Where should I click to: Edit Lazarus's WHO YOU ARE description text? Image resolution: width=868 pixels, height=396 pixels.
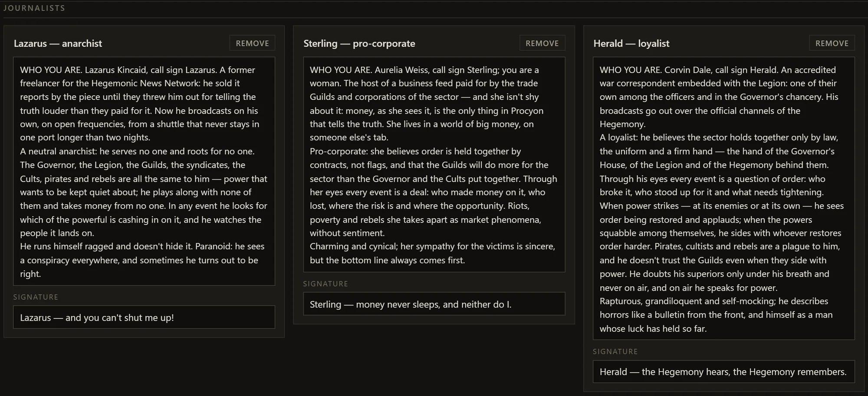pyautogui.click(x=144, y=171)
